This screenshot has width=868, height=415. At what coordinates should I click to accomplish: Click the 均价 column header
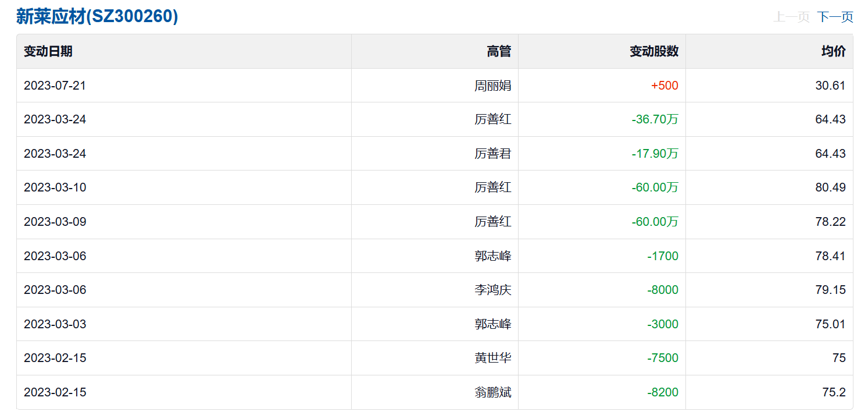[833, 51]
